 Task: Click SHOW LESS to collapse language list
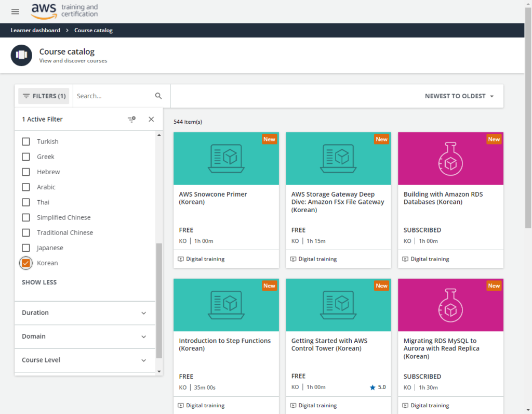39,282
